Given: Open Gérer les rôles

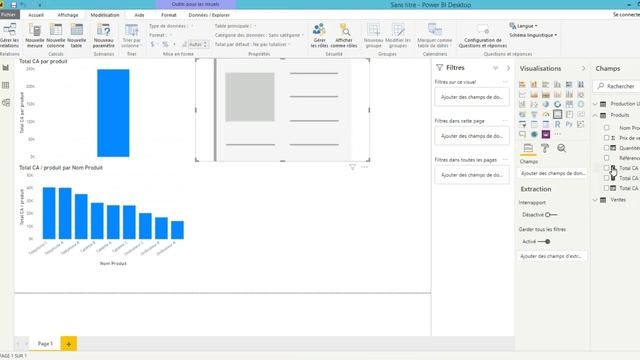Looking at the screenshot, I should coord(319,36).
